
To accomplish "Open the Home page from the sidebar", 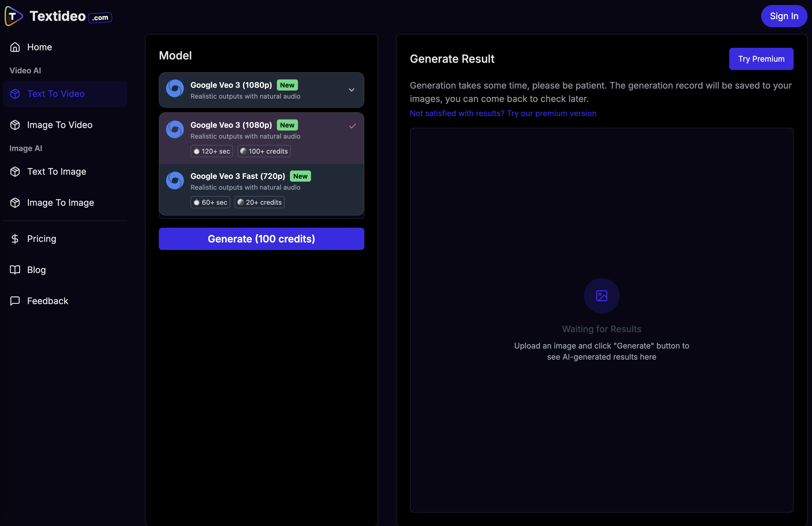I will pyautogui.click(x=65, y=47).
